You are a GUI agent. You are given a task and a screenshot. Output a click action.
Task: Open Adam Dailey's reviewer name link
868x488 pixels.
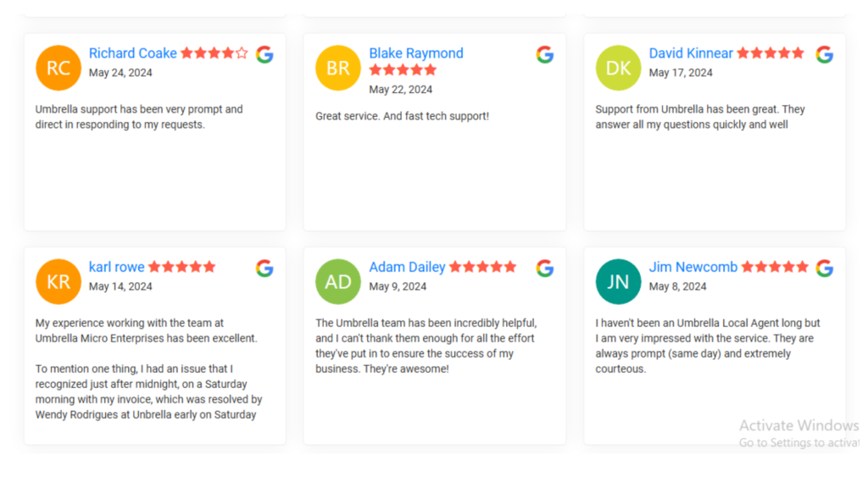408,267
